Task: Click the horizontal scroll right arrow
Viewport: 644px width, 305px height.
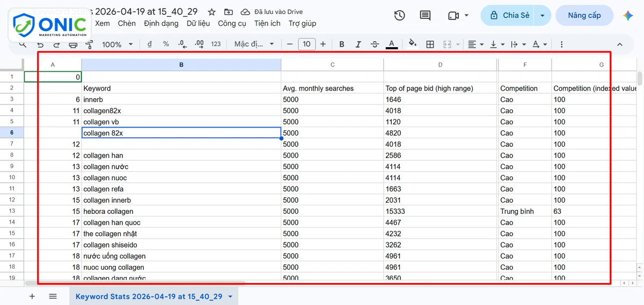Action: click(x=632, y=282)
